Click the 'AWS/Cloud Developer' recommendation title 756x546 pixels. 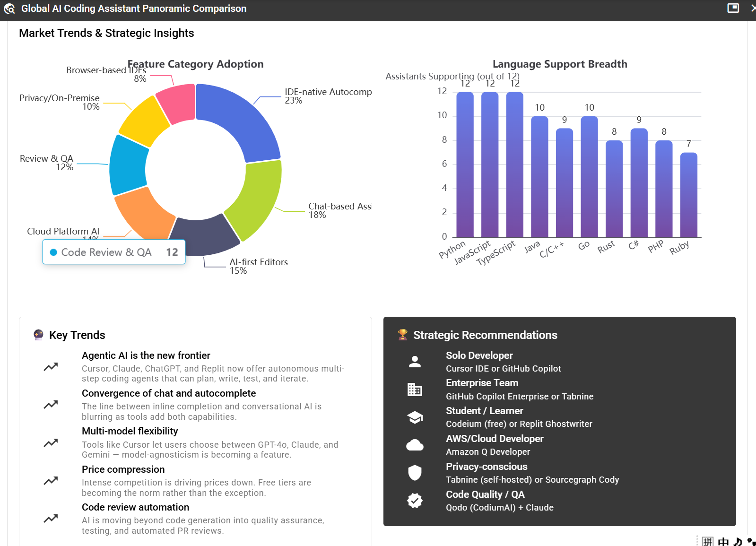[495, 439]
